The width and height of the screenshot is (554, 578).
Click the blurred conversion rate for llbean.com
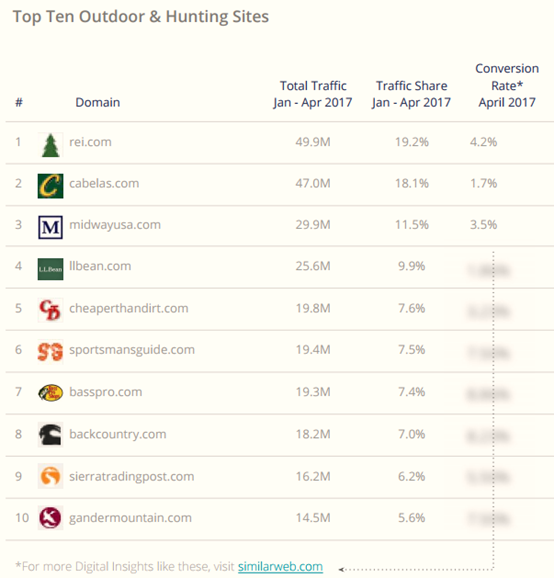(488, 271)
